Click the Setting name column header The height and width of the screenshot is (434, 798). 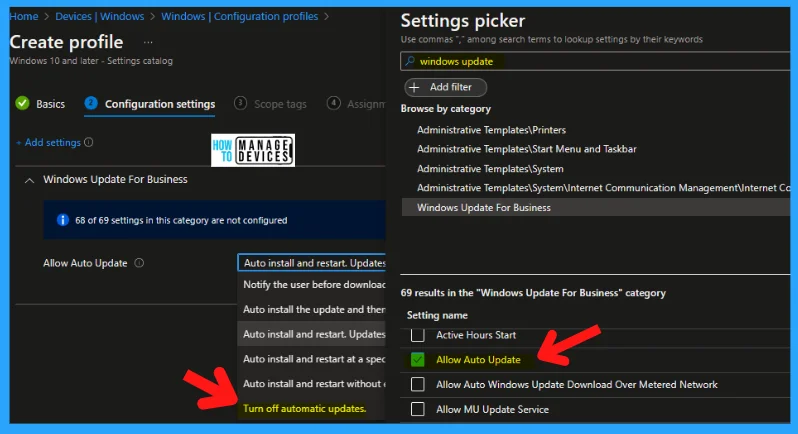click(x=437, y=315)
